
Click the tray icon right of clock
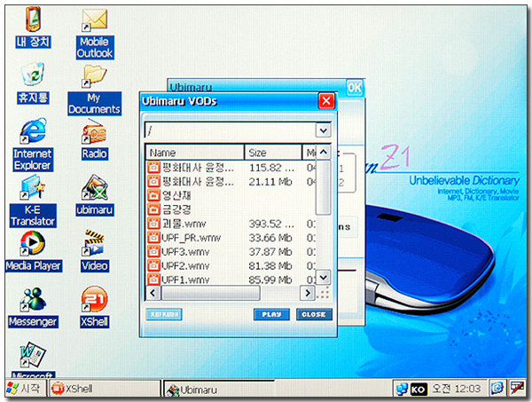(497, 388)
